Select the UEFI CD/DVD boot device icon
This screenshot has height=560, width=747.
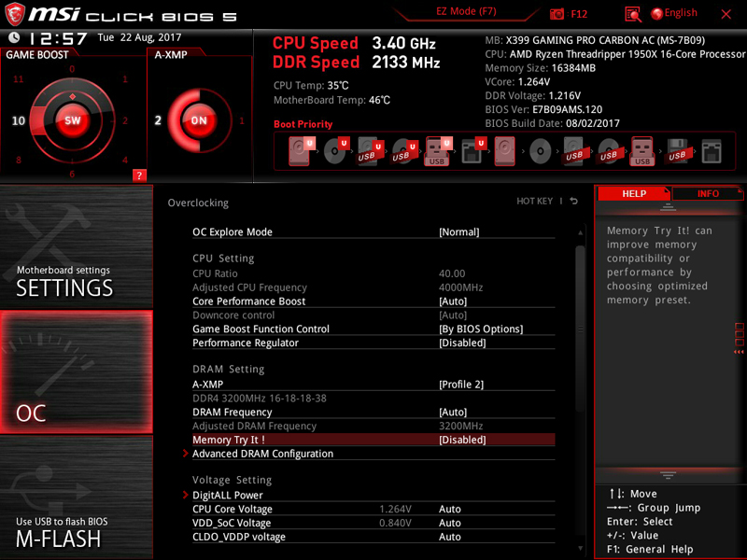(336, 151)
